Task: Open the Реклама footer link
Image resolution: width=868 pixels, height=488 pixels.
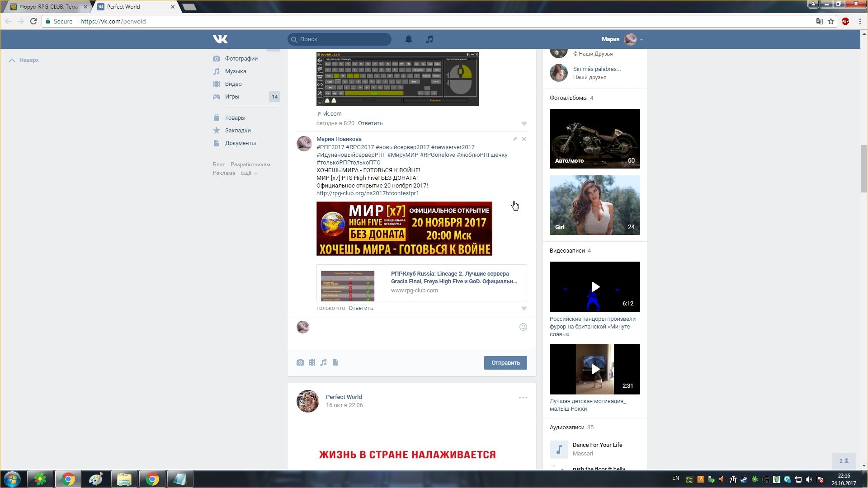Action: click(x=224, y=173)
